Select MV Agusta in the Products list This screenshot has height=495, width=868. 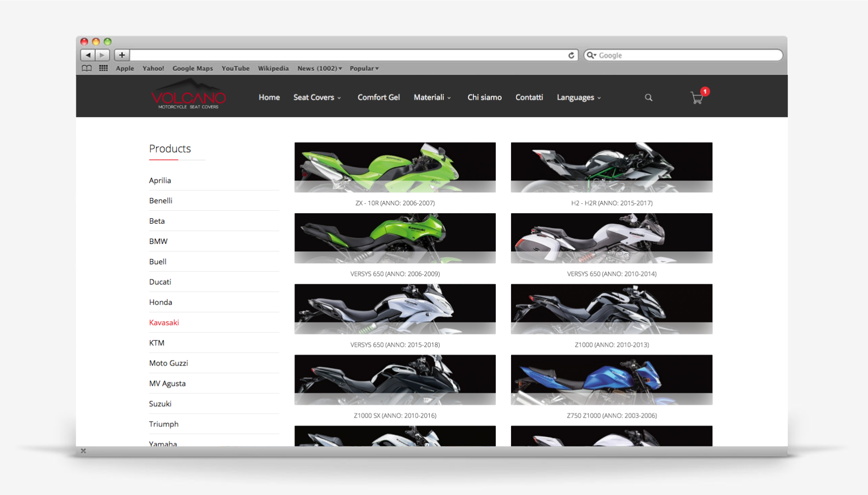pyautogui.click(x=168, y=384)
